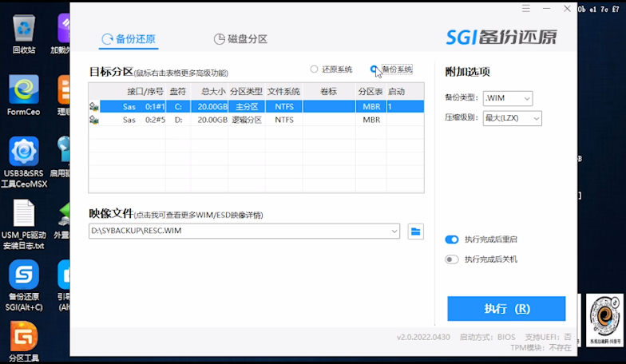This screenshot has height=364, width=626.
Task: Click the interface/serial column header
Action: click(x=145, y=91)
